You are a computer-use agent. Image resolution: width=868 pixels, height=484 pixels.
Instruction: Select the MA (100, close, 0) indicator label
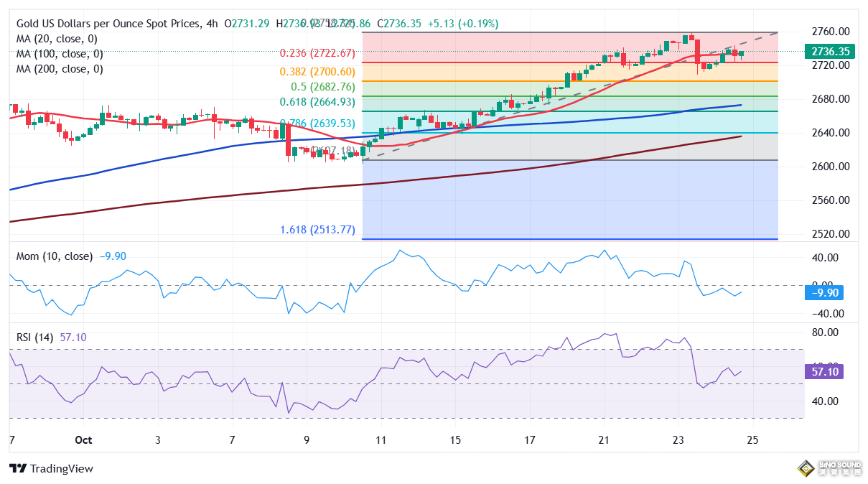[x=60, y=54]
